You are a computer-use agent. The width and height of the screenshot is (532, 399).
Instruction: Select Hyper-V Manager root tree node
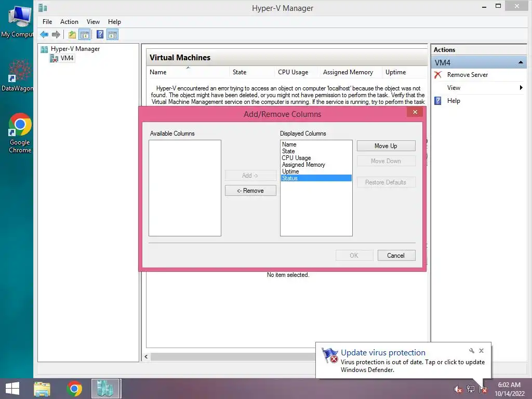[x=75, y=49]
